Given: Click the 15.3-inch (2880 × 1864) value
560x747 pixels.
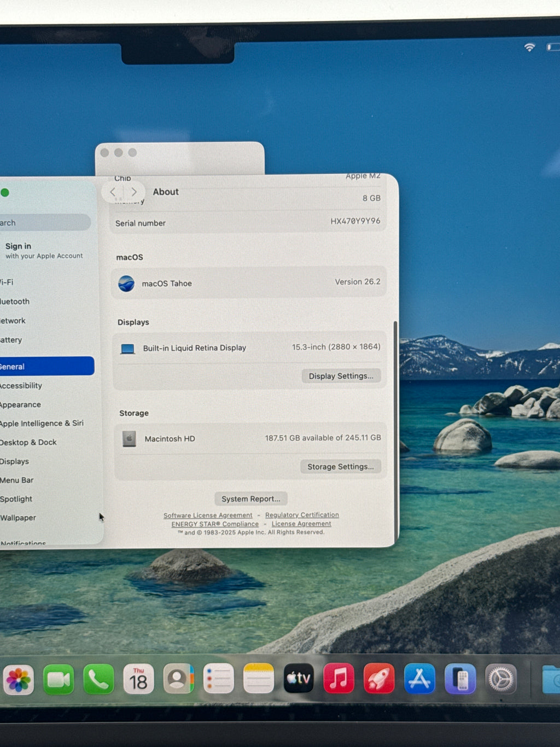Looking at the screenshot, I should point(336,347).
